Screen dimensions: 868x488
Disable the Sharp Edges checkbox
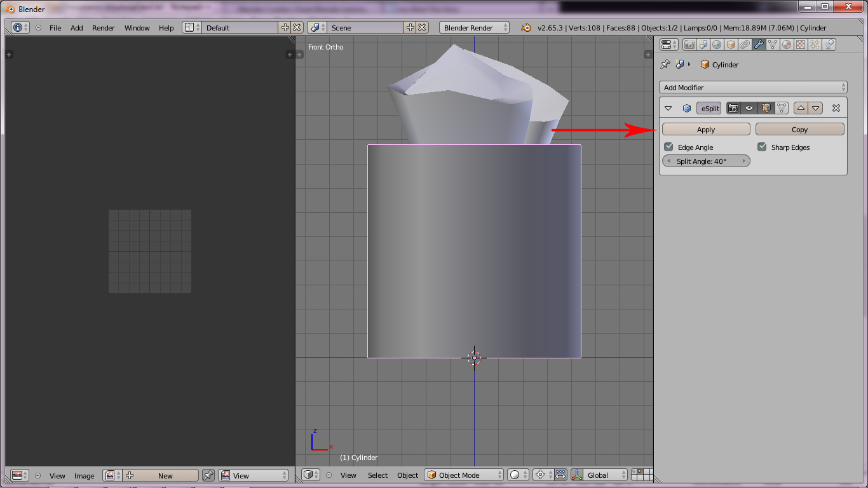click(x=762, y=147)
